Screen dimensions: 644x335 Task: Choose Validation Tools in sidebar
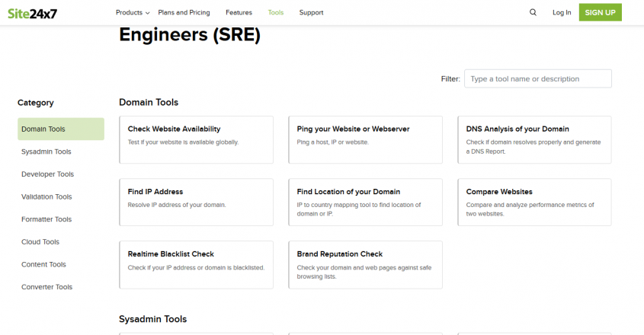(46, 196)
